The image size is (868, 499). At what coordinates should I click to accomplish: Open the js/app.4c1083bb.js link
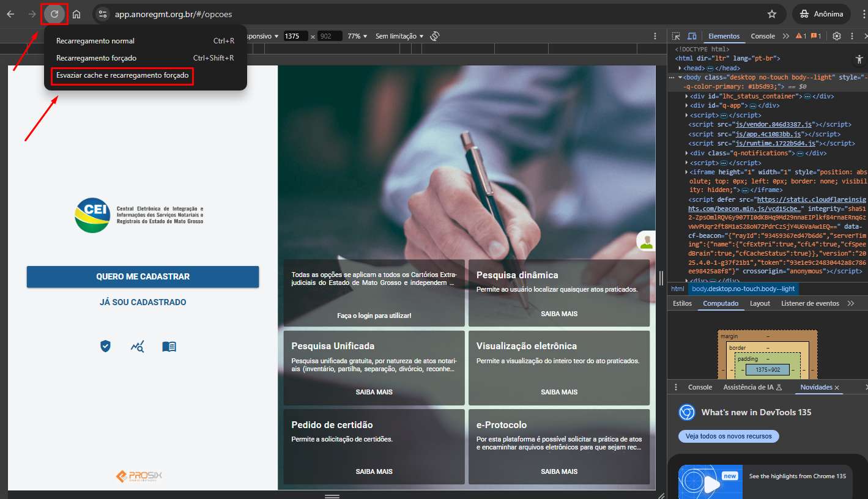[771, 134]
